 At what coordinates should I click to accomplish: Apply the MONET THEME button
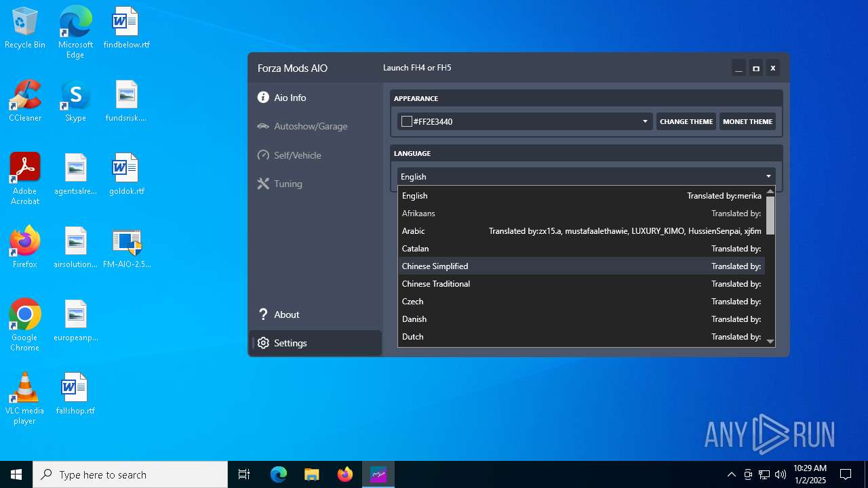coord(747,121)
